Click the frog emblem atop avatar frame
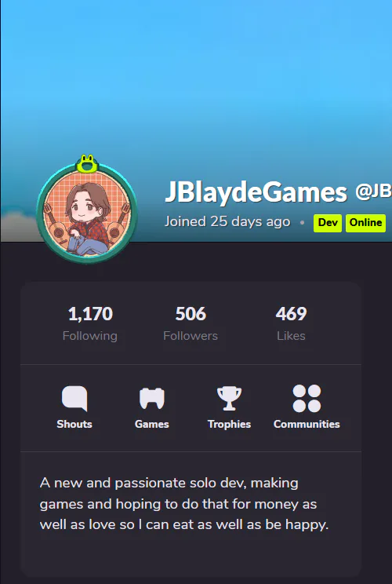 (x=87, y=163)
